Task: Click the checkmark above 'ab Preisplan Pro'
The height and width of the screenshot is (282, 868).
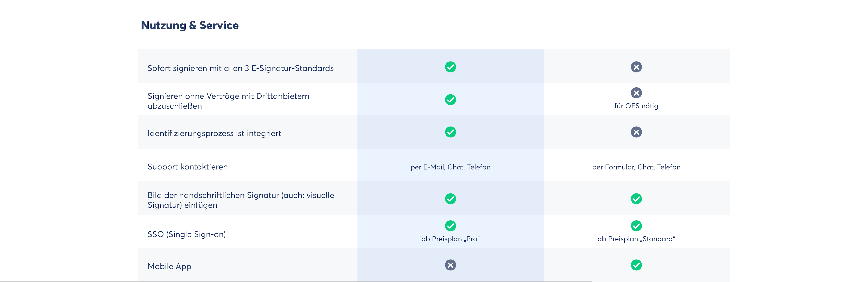Action: 450,226
